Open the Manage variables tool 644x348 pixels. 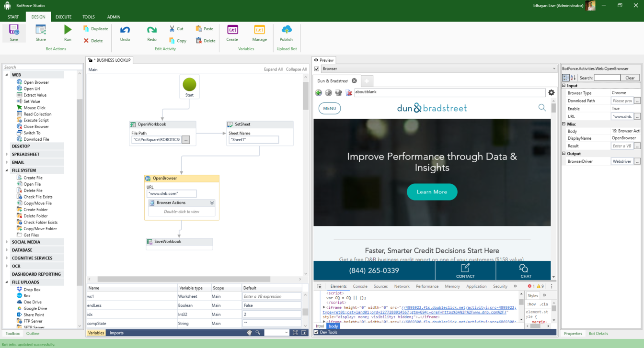[x=259, y=33]
